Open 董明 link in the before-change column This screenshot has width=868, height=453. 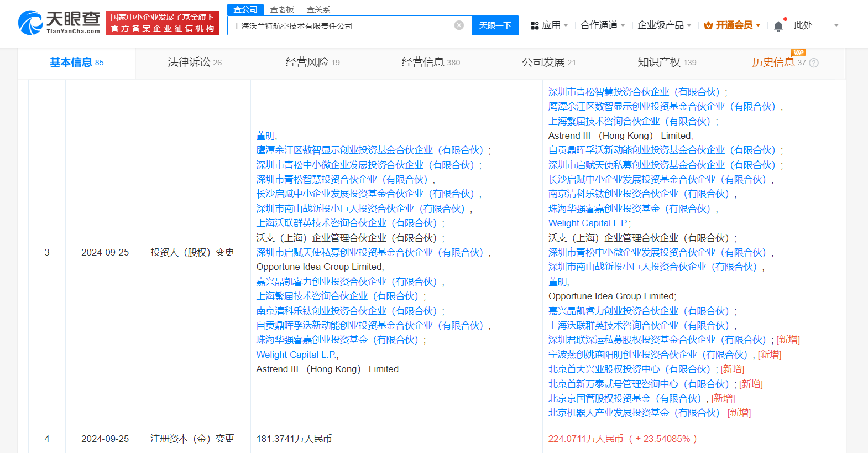click(265, 136)
